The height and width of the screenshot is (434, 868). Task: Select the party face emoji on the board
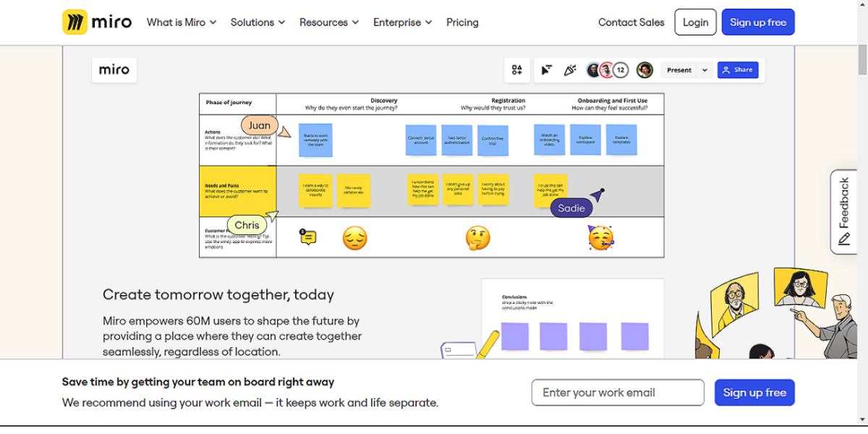click(x=601, y=237)
